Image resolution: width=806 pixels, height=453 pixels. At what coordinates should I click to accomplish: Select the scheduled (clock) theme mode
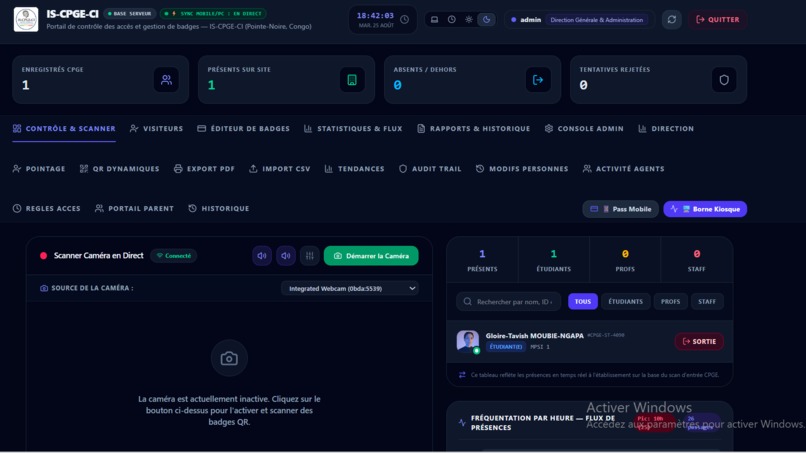click(451, 20)
